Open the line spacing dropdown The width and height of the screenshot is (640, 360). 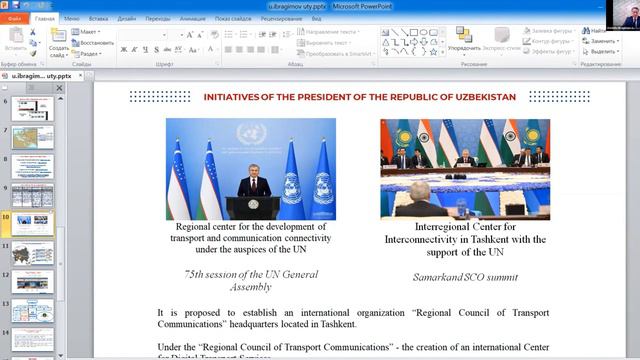click(287, 34)
